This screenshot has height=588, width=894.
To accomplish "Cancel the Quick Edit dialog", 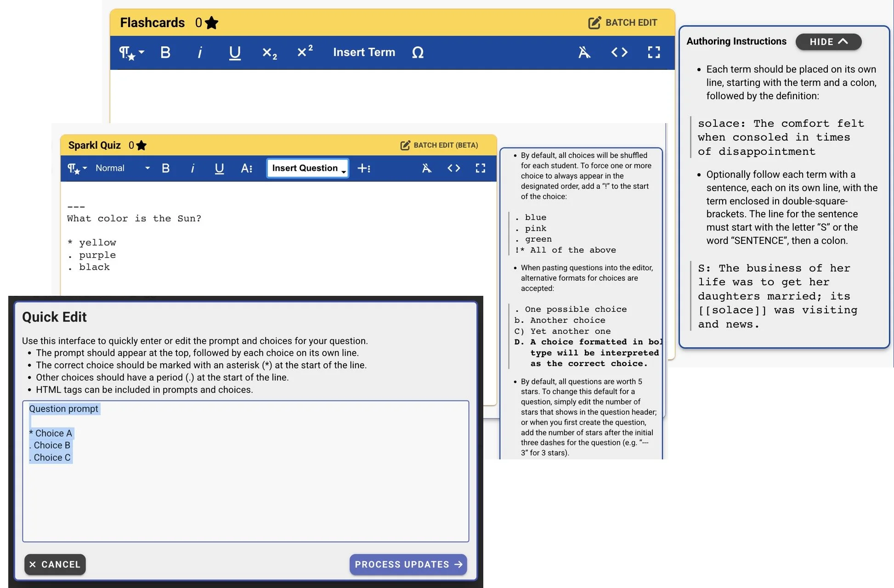I will coord(55,565).
